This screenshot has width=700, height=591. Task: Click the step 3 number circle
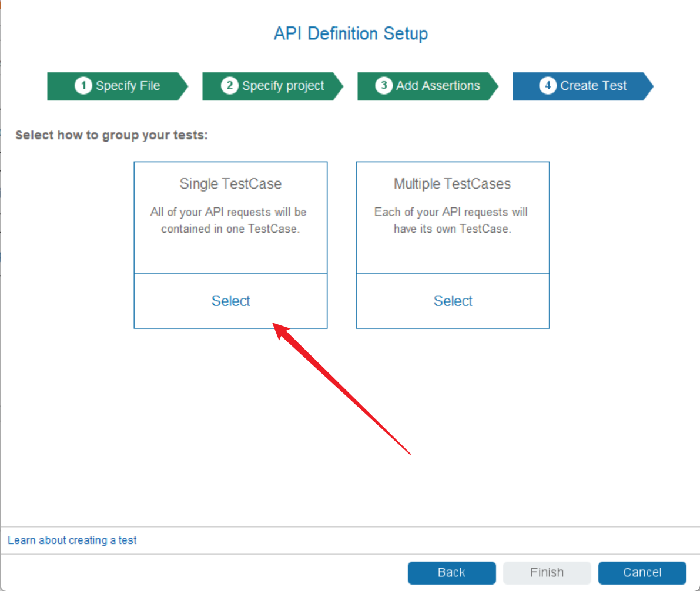pos(384,86)
